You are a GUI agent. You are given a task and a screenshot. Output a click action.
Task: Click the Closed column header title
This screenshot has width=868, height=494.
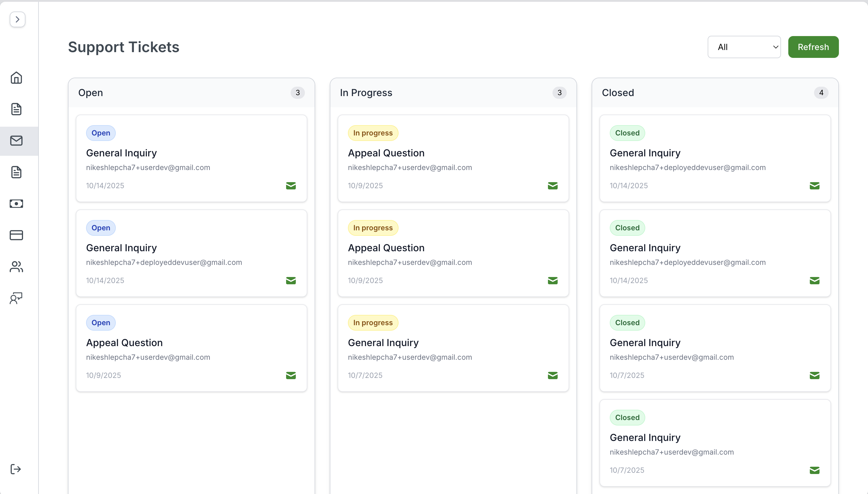(x=618, y=93)
